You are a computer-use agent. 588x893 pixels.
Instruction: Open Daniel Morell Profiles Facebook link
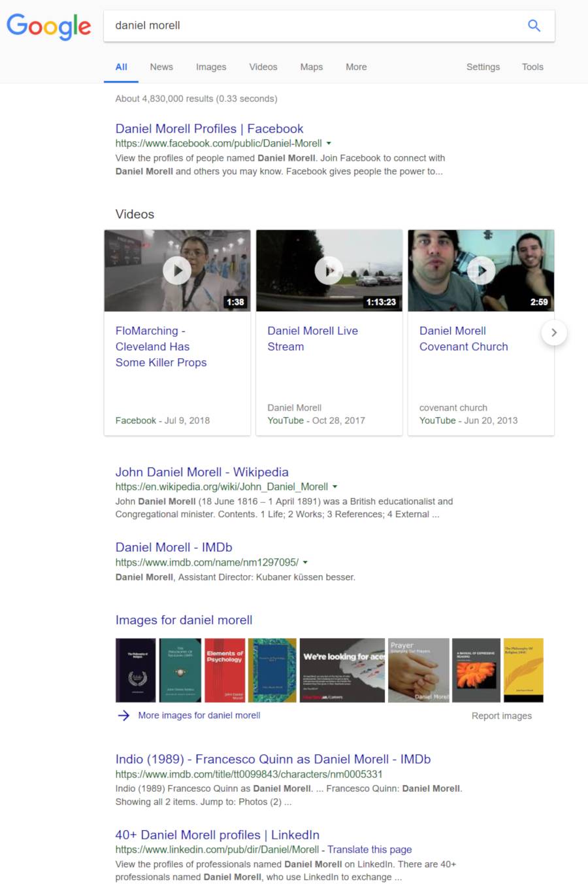(x=209, y=129)
